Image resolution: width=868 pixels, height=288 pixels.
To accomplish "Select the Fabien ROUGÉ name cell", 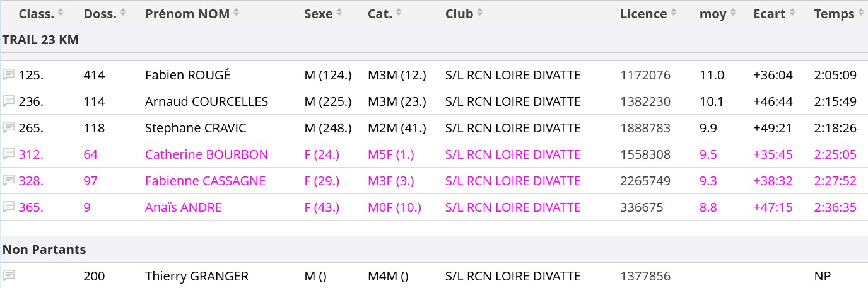I will (188, 75).
